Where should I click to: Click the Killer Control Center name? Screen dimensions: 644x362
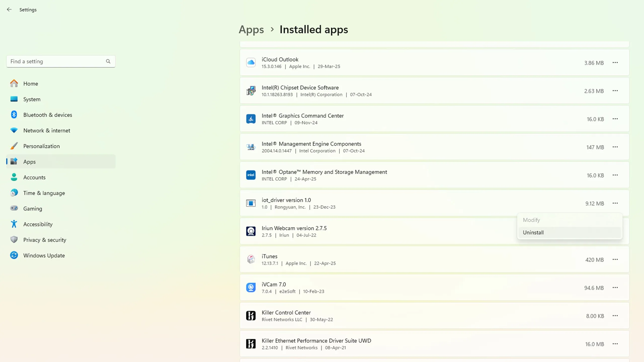[286, 313]
